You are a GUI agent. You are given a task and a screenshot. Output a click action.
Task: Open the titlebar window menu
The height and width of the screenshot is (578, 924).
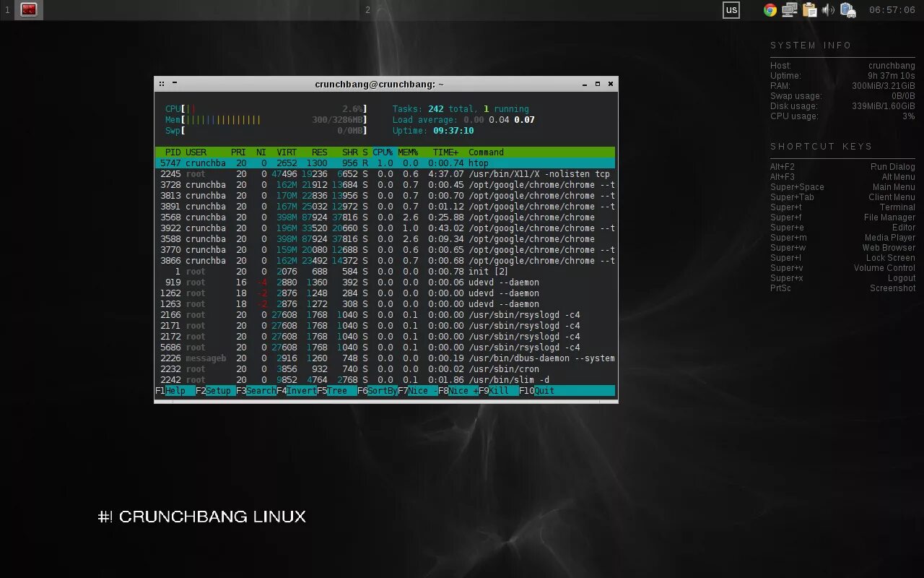click(x=162, y=84)
